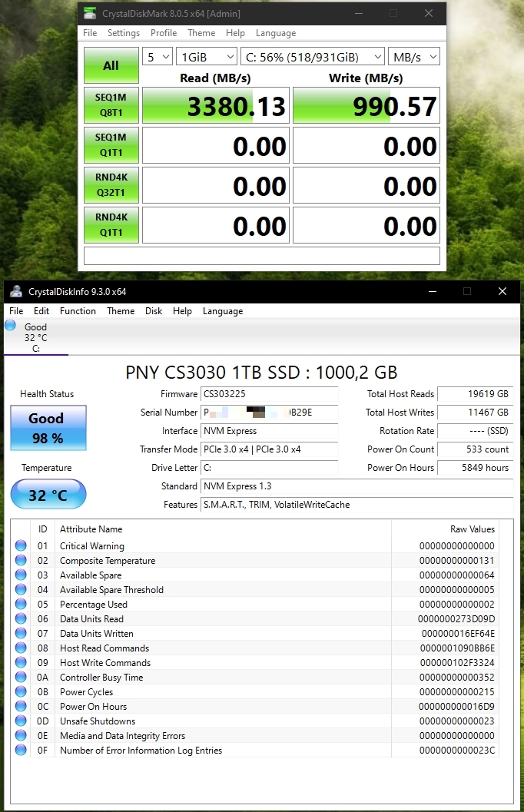Click the status orb for Error Information Log Entries
Image resolution: width=524 pixels, height=812 pixels.
pos(21,749)
